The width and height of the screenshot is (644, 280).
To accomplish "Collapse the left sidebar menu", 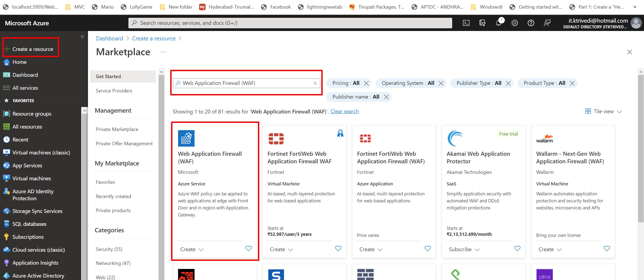I will pyautogui.click(x=82, y=37).
